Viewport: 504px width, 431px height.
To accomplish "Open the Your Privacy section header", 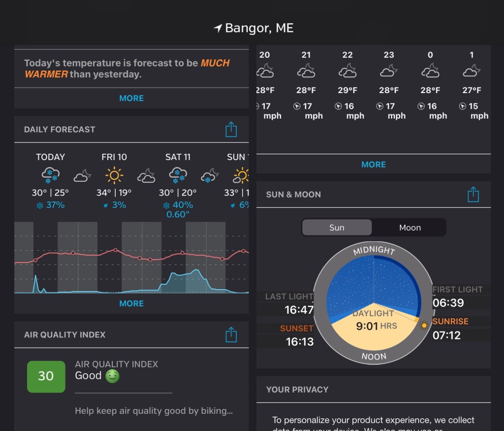I will pyautogui.click(x=297, y=390).
